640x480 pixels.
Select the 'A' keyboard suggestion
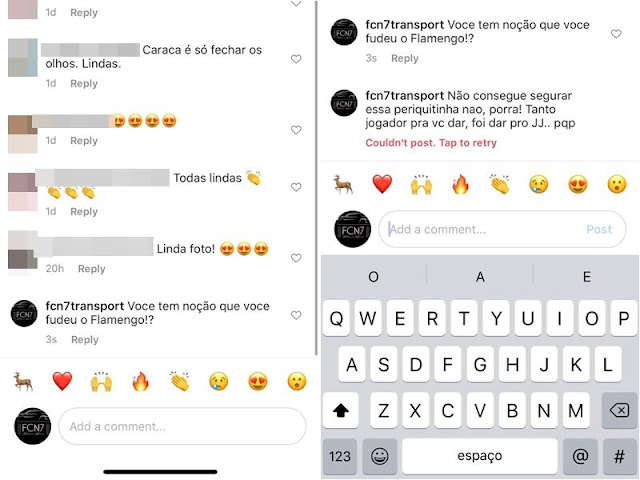click(480, 277)
